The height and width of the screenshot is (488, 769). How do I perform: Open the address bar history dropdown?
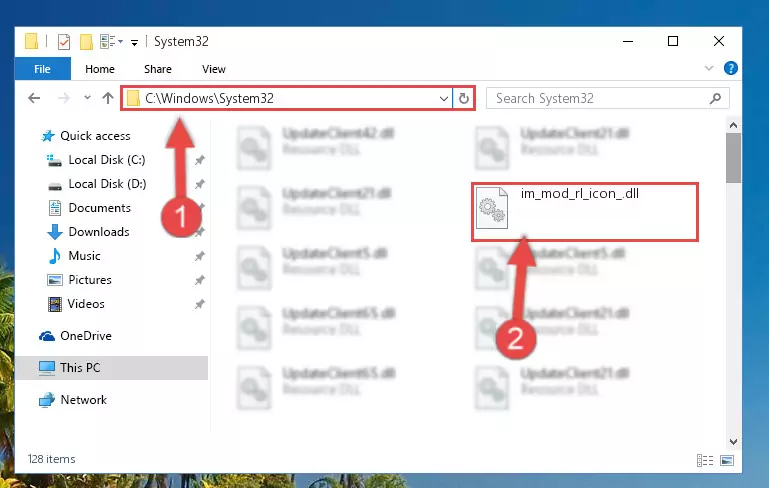(443, 99)
